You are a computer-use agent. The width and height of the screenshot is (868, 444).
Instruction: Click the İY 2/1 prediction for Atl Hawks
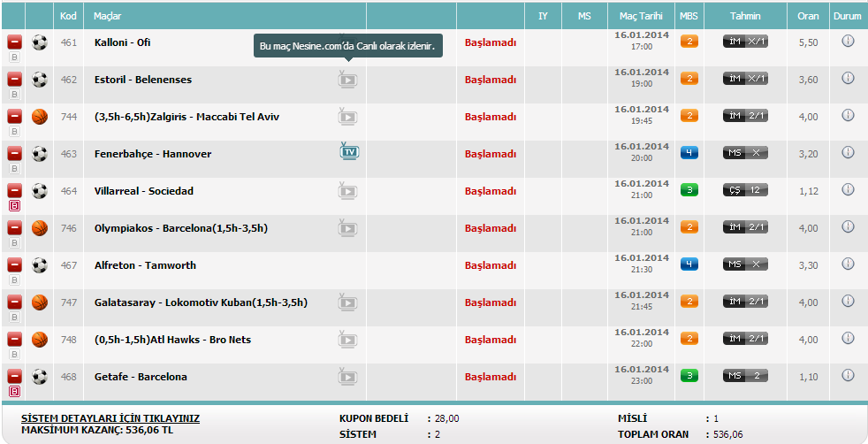tap(745, 339)
